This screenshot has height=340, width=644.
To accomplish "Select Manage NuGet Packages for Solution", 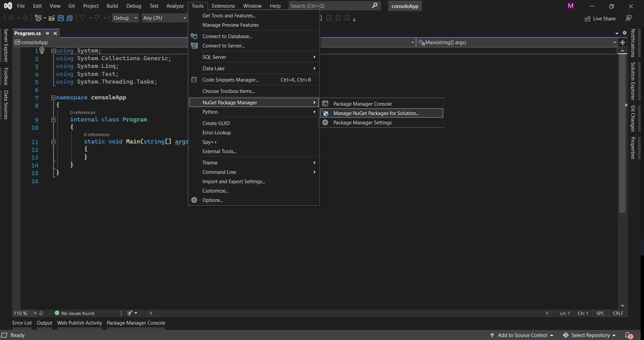I will [376, 113].
